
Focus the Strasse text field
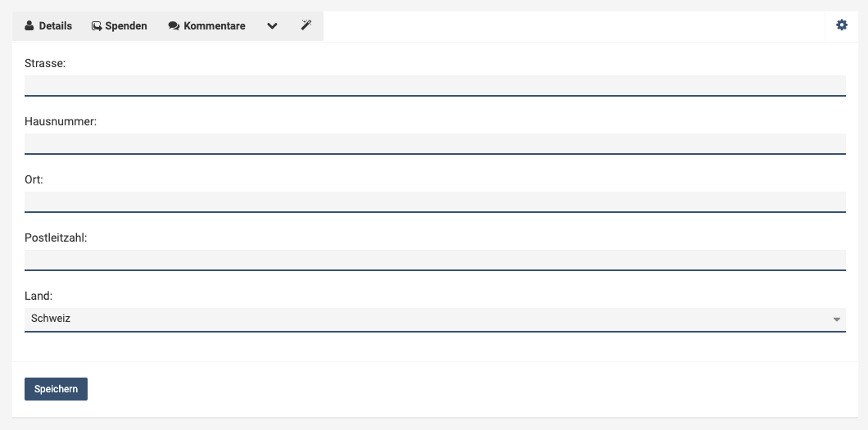[435, 86]
